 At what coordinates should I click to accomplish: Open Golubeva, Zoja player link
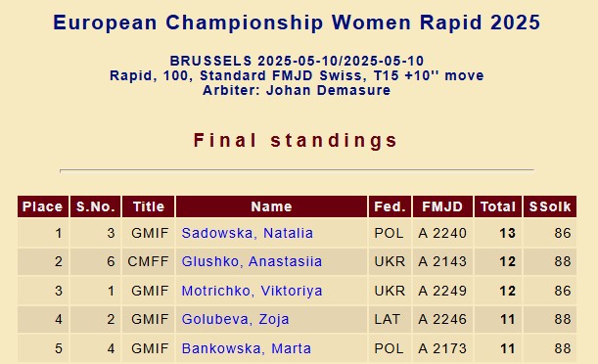coord(235,319)
